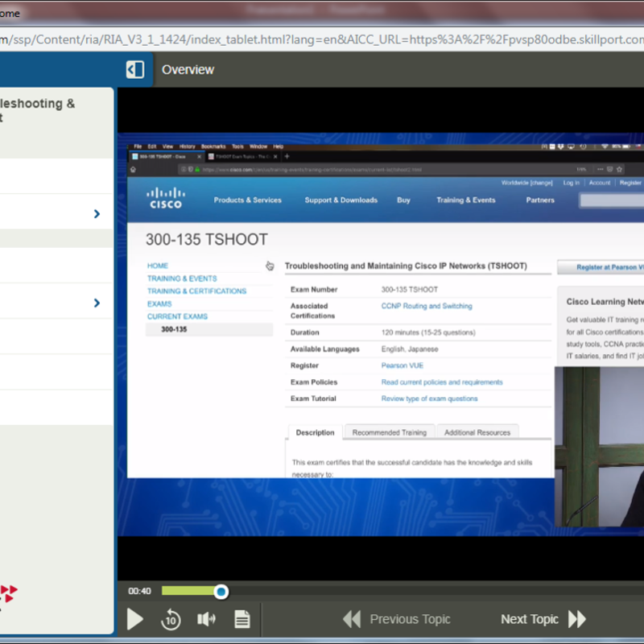
Task: Expand the upper sidebar chevron arrow
Action: pyautogui.click(x=97, y=214)
